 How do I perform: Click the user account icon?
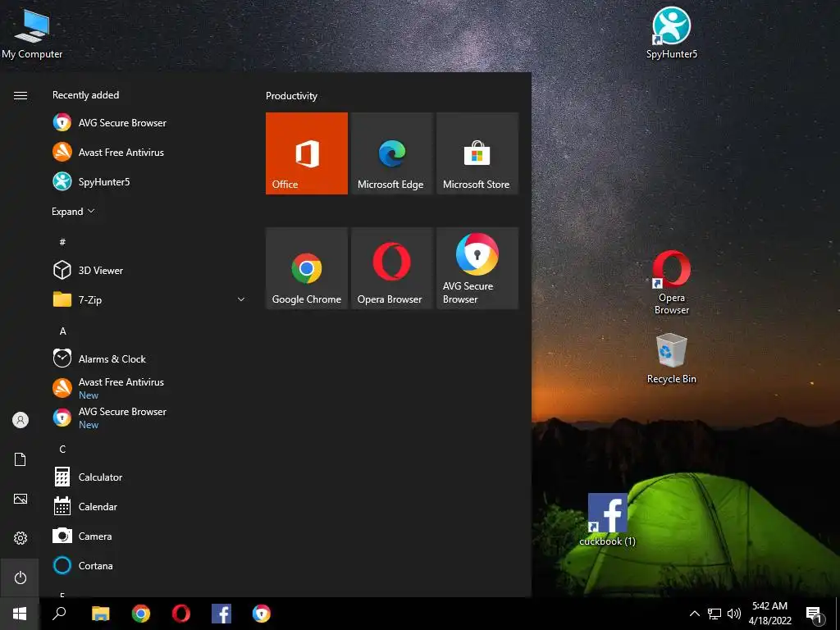20,420
